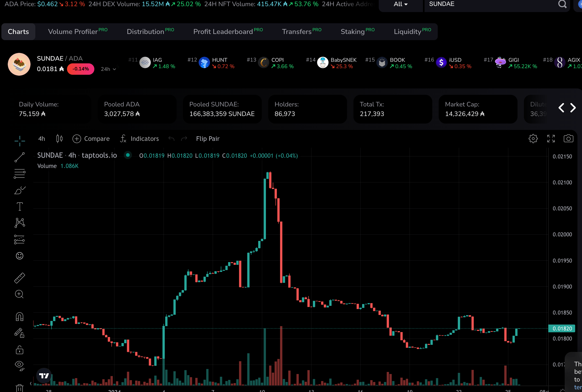Viewport: 582px width, 392px height.
Task: Open chart settings gear icon
Action: pos(533,139)
